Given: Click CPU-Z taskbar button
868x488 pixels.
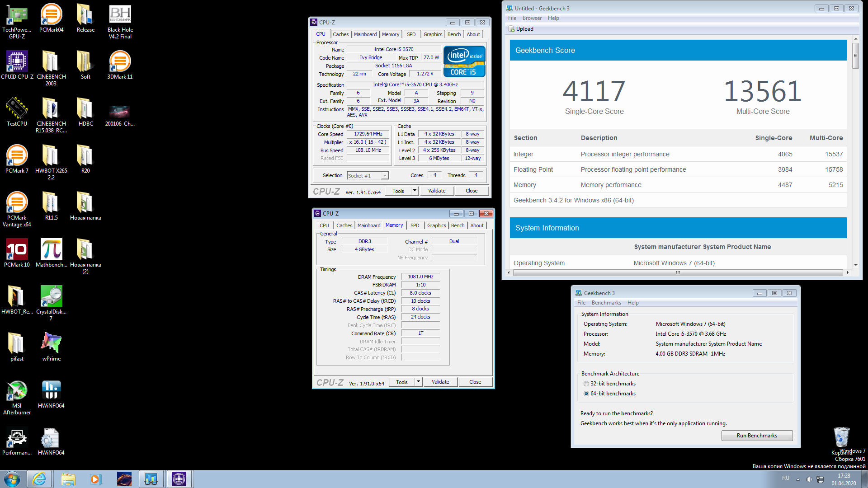Looking at the screenshot, I should (179, 479).
